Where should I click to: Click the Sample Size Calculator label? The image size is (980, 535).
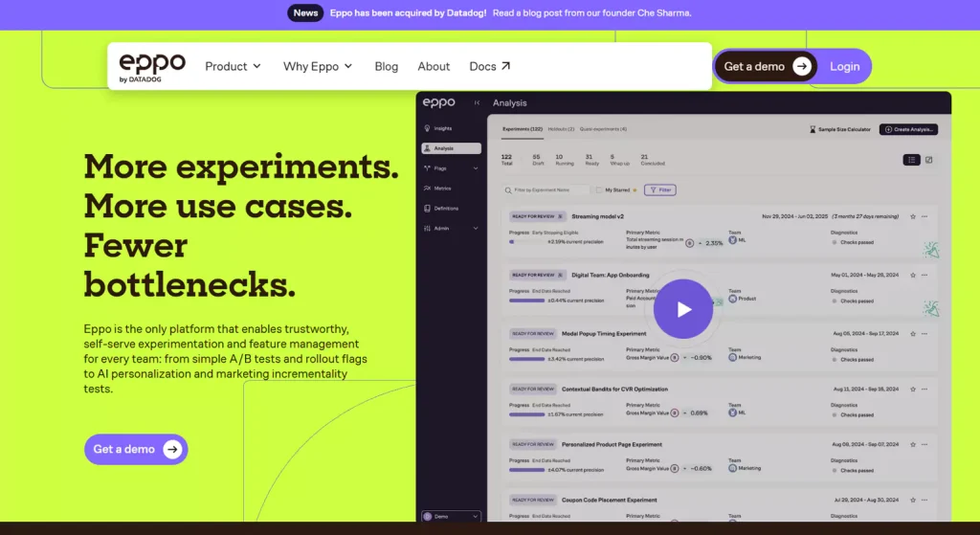[844, 129]
